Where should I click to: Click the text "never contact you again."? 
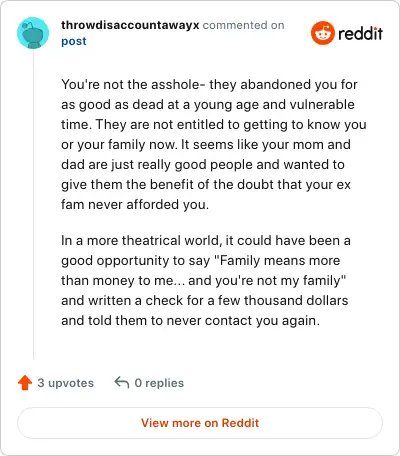coord(243,320)
